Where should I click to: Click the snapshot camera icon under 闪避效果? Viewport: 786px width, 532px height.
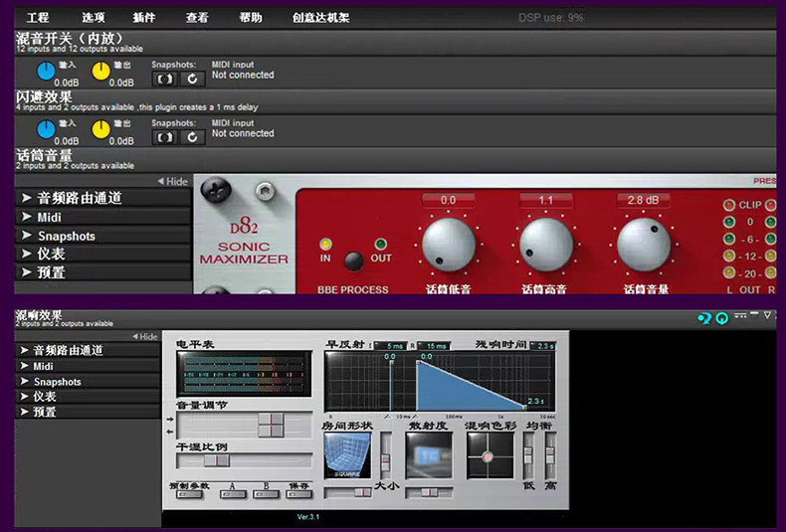[164, 137]
